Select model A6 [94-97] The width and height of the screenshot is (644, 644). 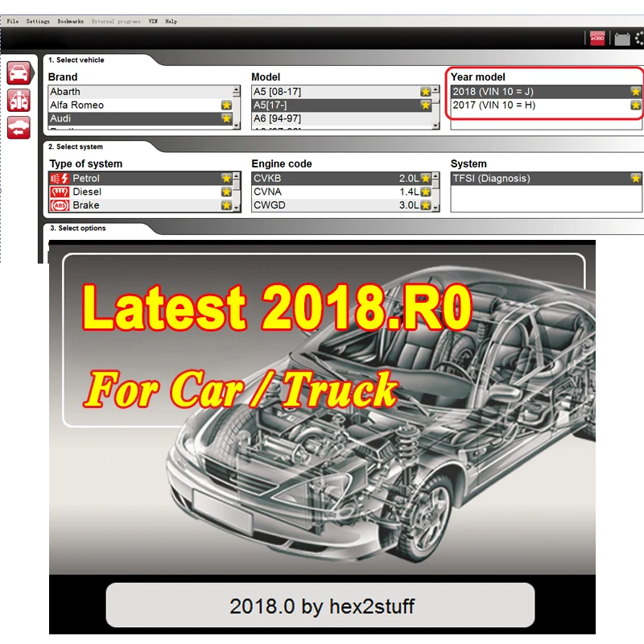[x=341, y=118]
